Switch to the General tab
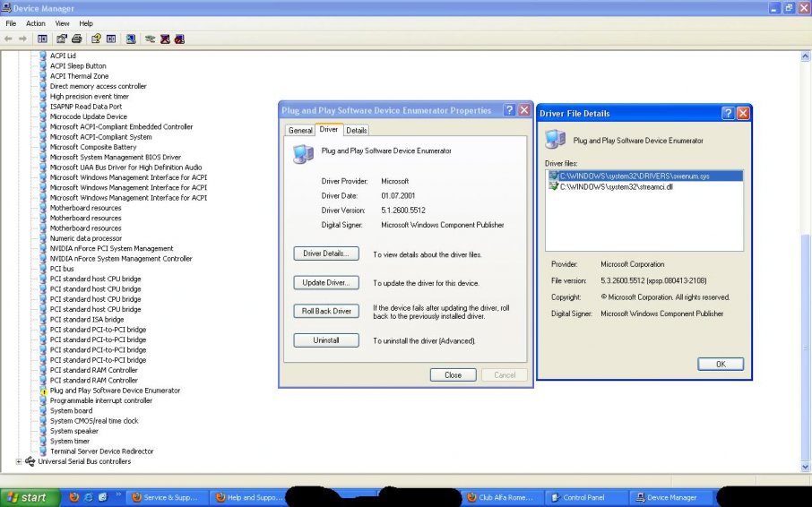 pos(300,131)
